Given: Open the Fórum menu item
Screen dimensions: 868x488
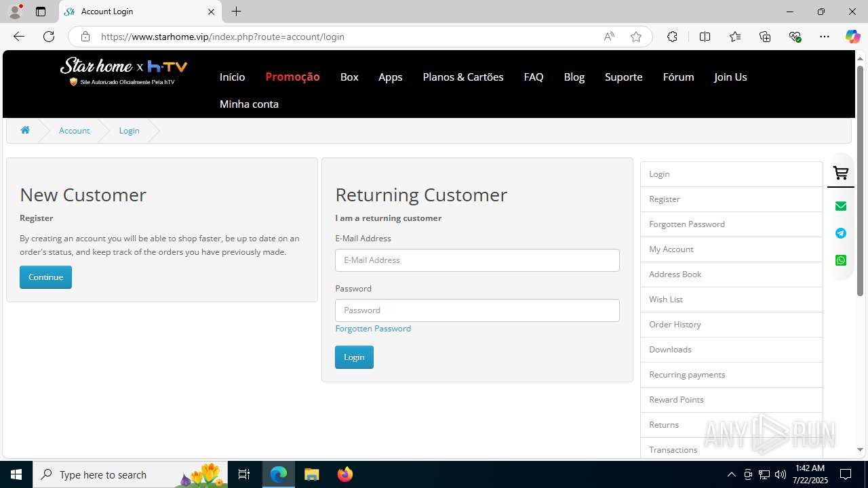Looking at the screenshot, I should click(678, 77).
